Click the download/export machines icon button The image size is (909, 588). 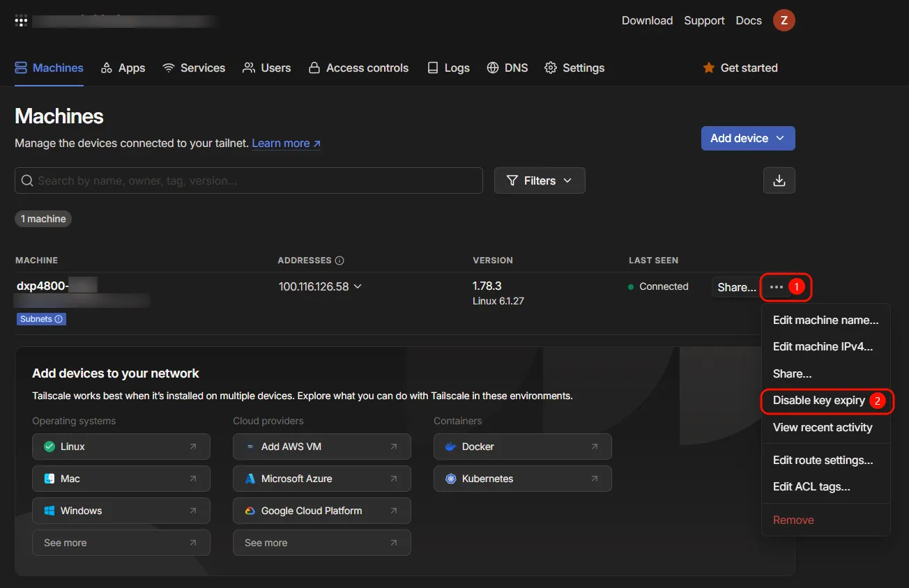tap(779, 180)
